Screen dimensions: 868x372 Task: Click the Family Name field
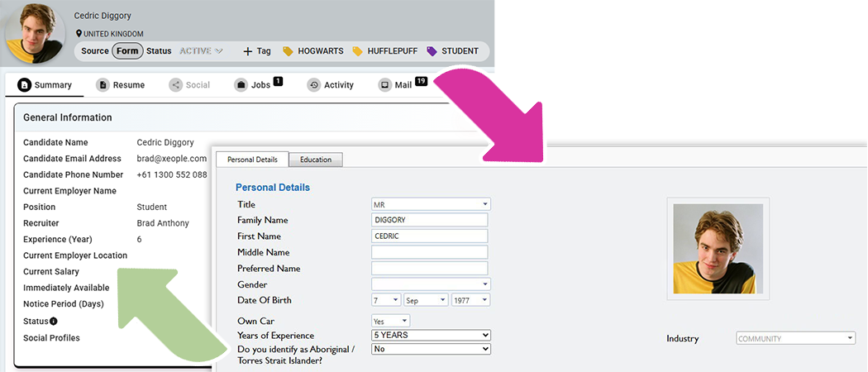[x=430, y=220]
